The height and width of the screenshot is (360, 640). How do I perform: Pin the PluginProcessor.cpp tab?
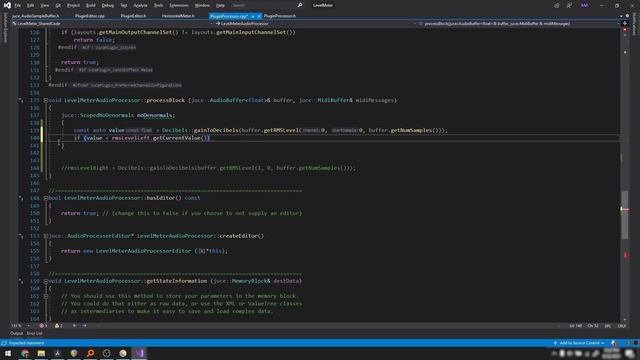[253, 16]
